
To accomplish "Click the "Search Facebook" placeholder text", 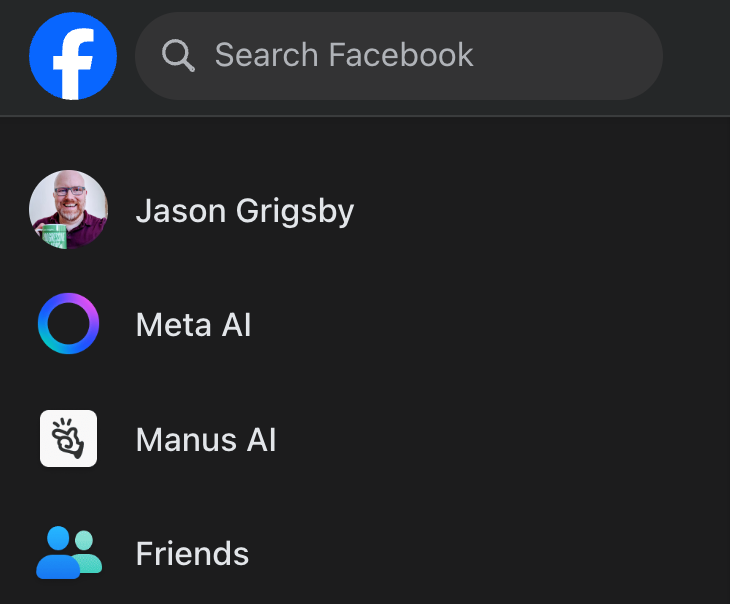I will click(x=344, y=55).
